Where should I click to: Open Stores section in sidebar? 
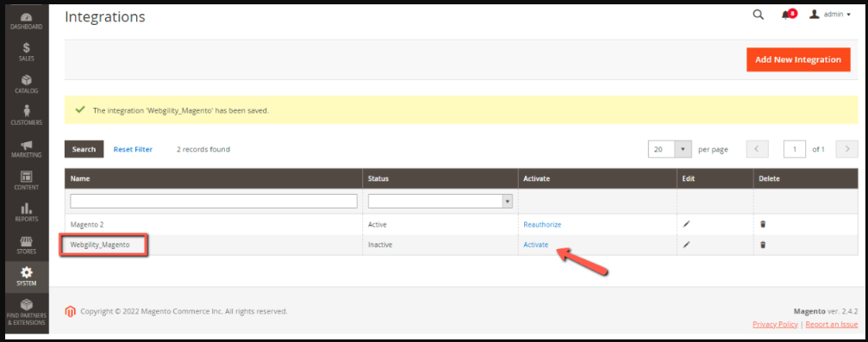coord(26,246)
